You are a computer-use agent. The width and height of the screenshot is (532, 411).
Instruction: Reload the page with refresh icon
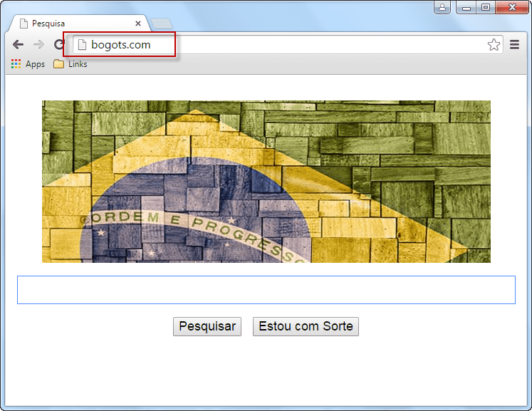pyautogui.click(x=59, y=44)
